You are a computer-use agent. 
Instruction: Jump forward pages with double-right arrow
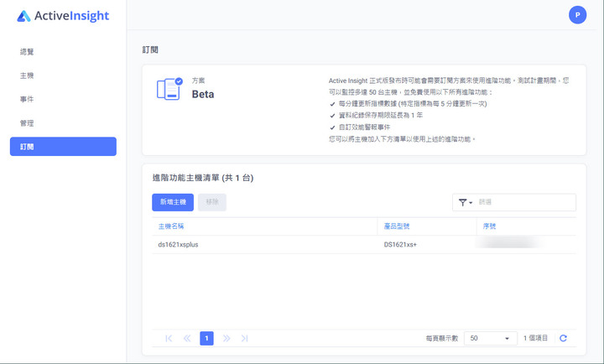(226, 339)
